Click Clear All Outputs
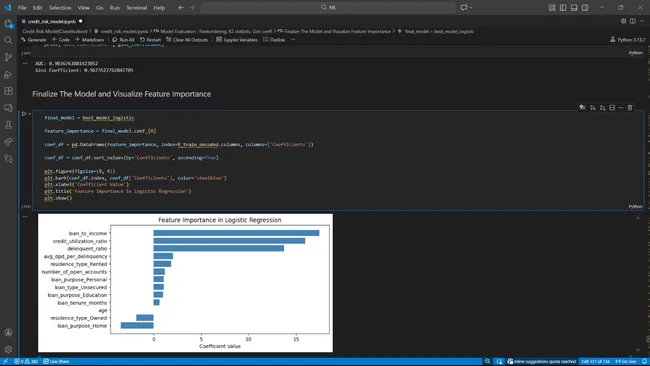 [187, 40]
